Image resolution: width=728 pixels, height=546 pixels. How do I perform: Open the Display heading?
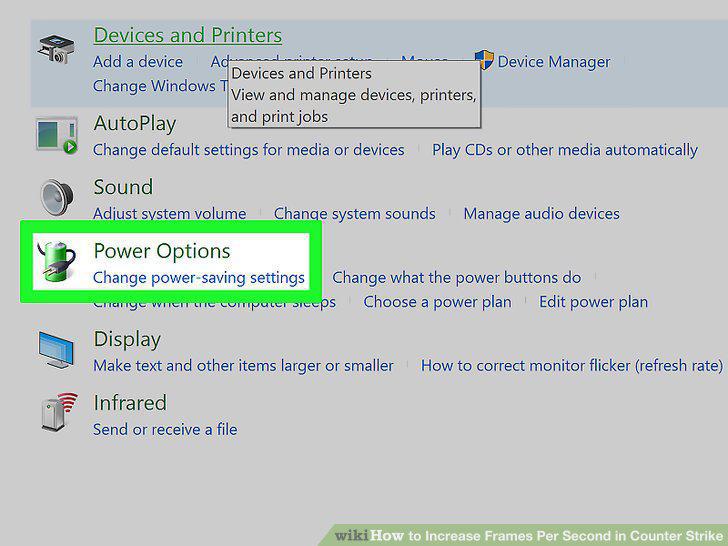127,339
